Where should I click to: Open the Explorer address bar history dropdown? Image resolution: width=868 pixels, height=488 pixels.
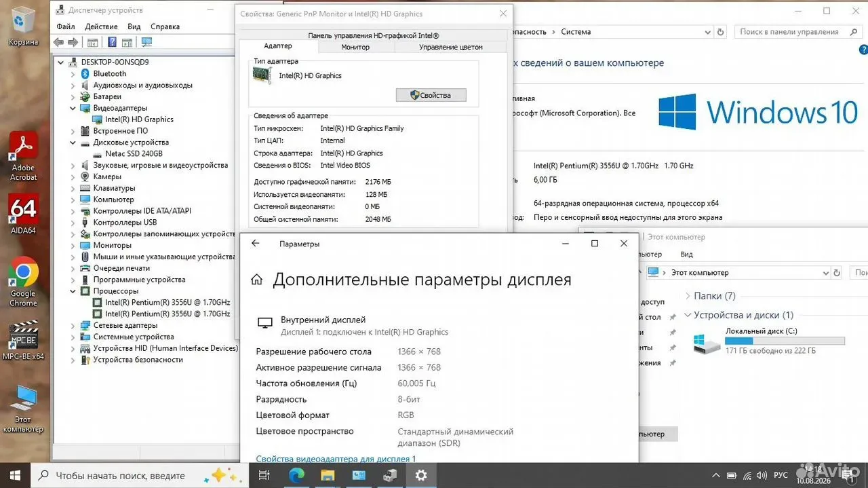coord(825,273)
